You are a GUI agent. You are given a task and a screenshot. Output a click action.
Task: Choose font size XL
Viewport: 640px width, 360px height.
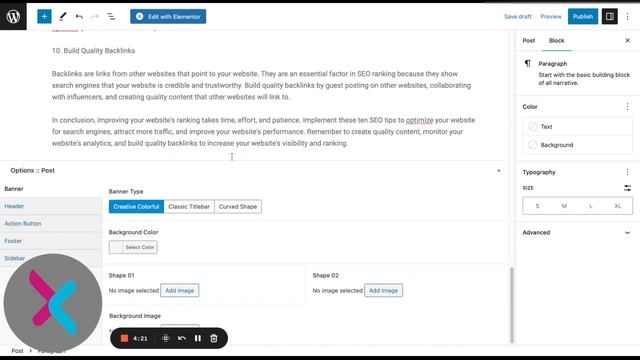618,206
